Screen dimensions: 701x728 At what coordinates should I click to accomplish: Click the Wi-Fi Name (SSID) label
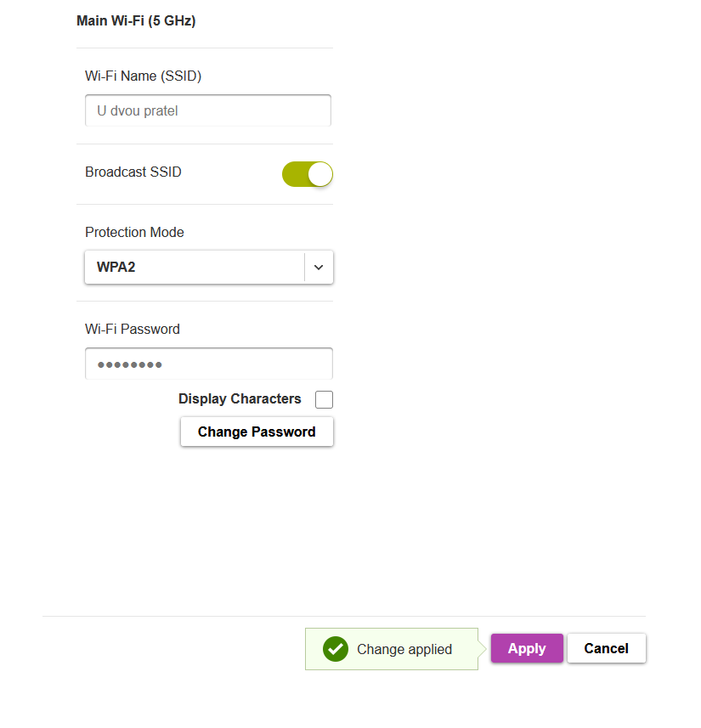[x=143, y=76]
